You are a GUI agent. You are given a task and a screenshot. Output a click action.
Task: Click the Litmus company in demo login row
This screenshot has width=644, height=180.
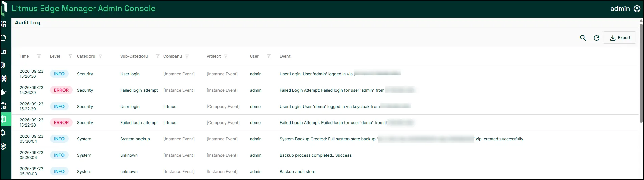[170, 107]
